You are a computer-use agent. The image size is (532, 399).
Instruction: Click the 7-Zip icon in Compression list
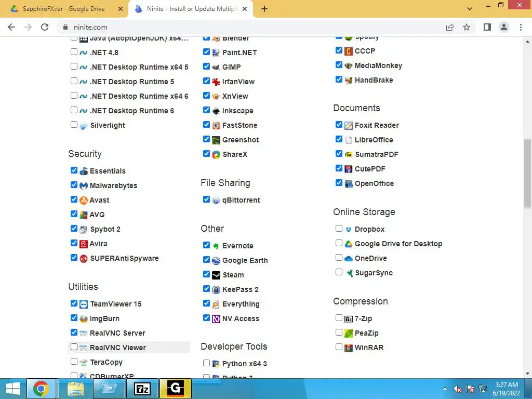(349, 318)
